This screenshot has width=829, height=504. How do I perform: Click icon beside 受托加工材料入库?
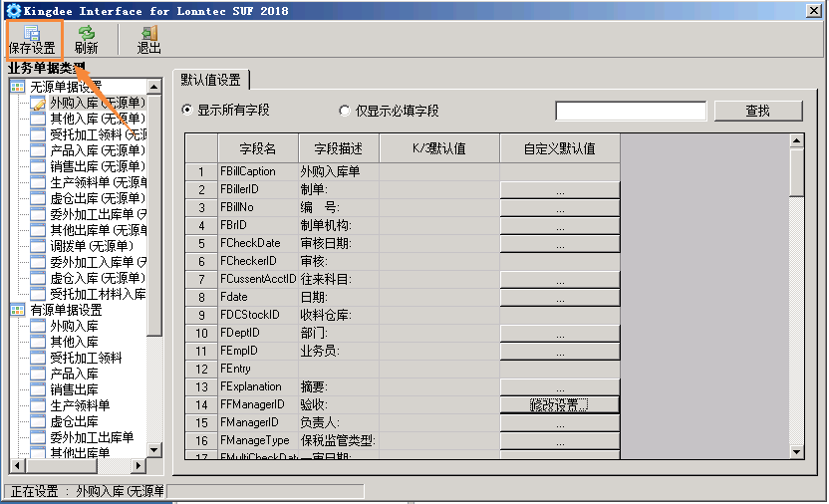pyautogui.click(x=38, y=294)
